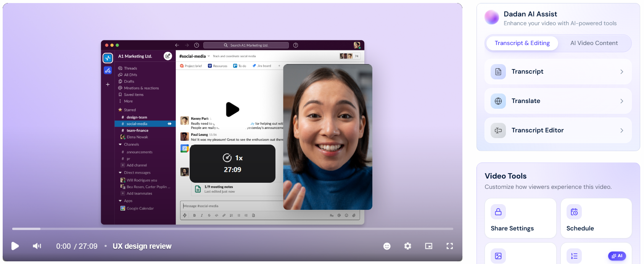Open Google Calendar app in Slack sidebar

(x=137, y=208)
